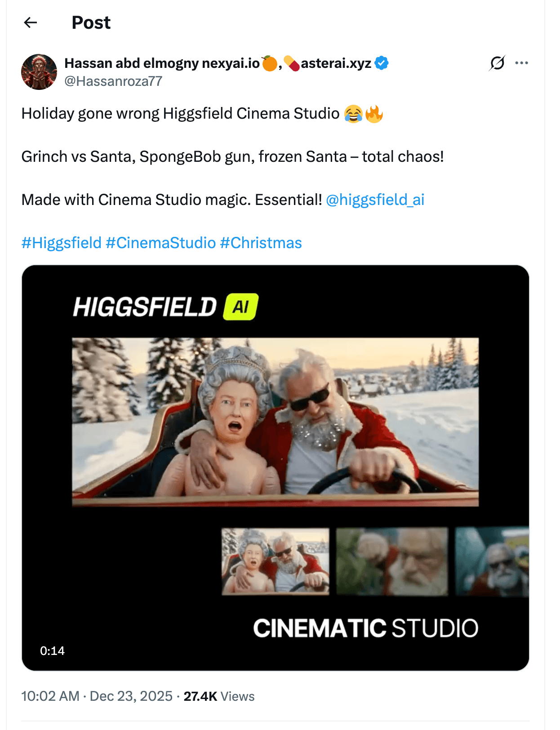Select the second Santa close-up thumbnail
The height and width of the screenshot is (730, 560).
click(392, 561)
